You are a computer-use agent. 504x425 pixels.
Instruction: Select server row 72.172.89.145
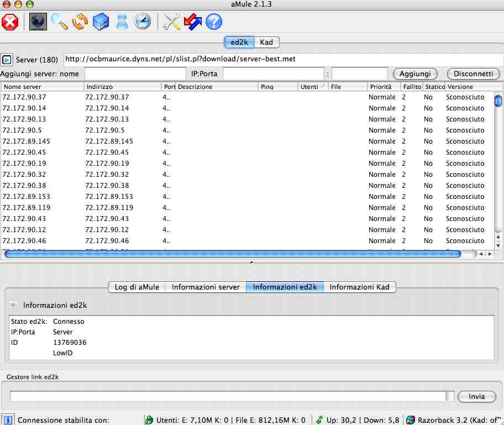click(x=247, y=141)
